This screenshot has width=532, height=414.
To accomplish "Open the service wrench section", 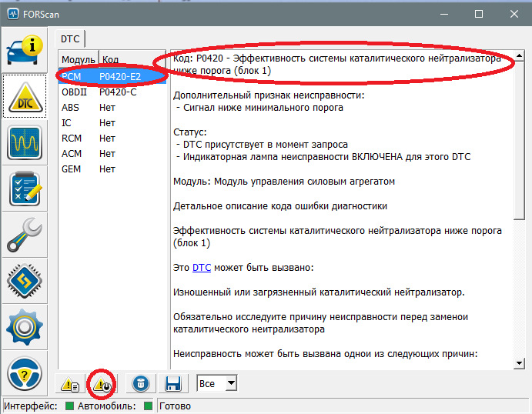I will click(x=25, y=235).
